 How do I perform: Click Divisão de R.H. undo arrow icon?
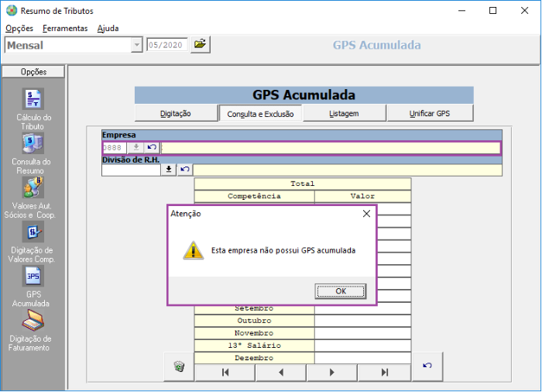tap(185, 169)
